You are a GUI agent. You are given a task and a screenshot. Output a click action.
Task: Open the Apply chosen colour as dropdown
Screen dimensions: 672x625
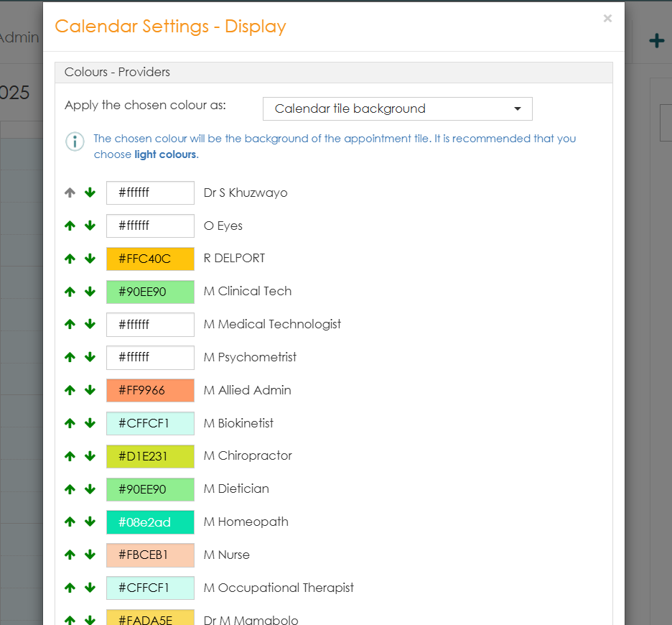pos(397,109)
